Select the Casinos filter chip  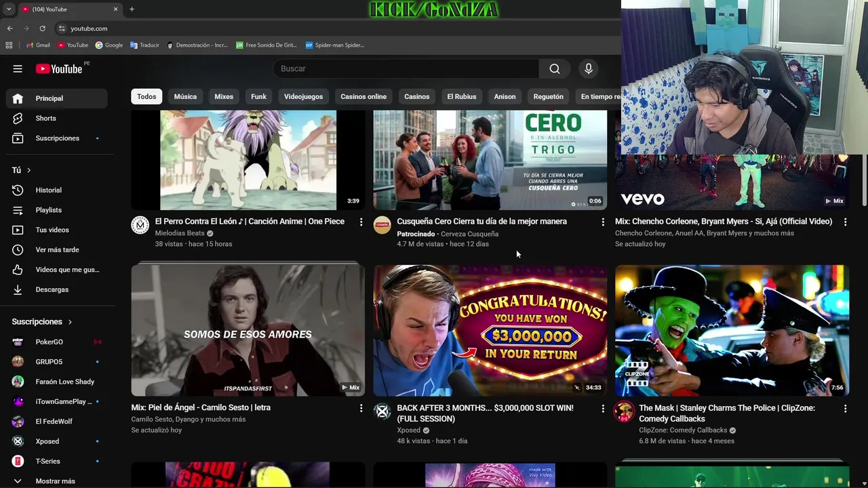[417, 97]
